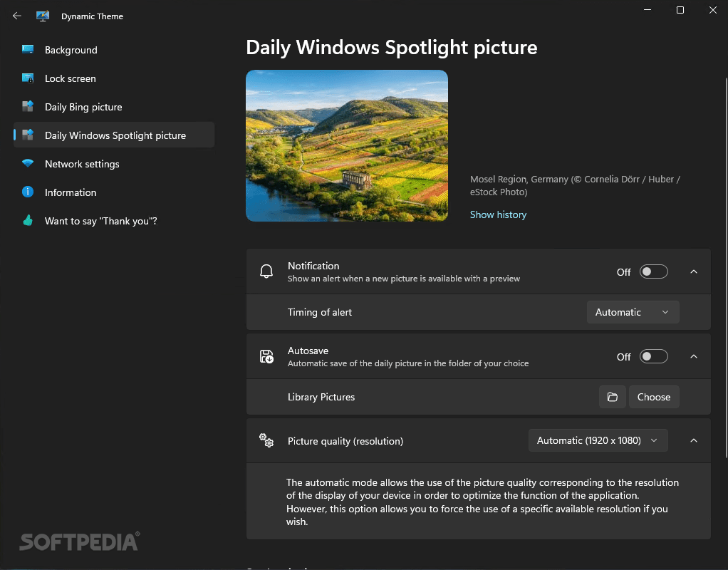The width and height of the screenshot is (728, 570).
Task: Open the Picture quality resolution dropdown
Action: (598, 440)
